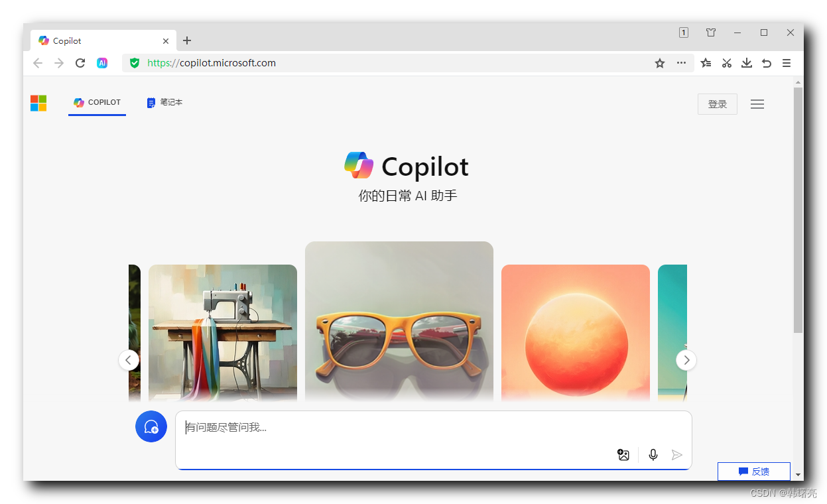This screenshot has width=827, height=504.
Task: Select the sewing machine image card
Action: pyautogui.click(x=223, y=333)
